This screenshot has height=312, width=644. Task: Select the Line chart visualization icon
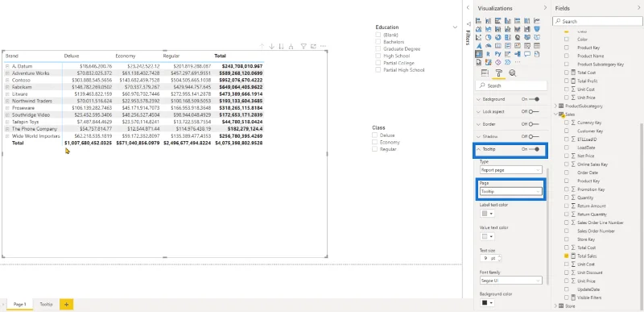pos(537,20)
